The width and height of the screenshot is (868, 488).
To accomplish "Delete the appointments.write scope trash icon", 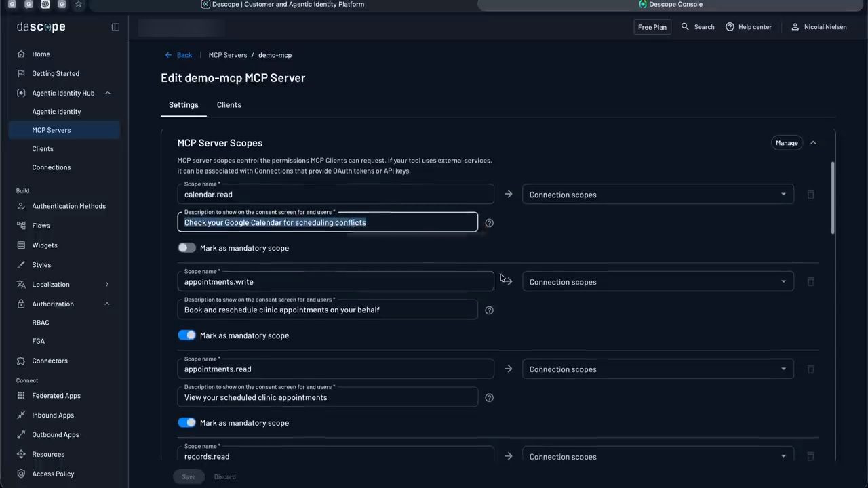I will [x=810, y=282].
